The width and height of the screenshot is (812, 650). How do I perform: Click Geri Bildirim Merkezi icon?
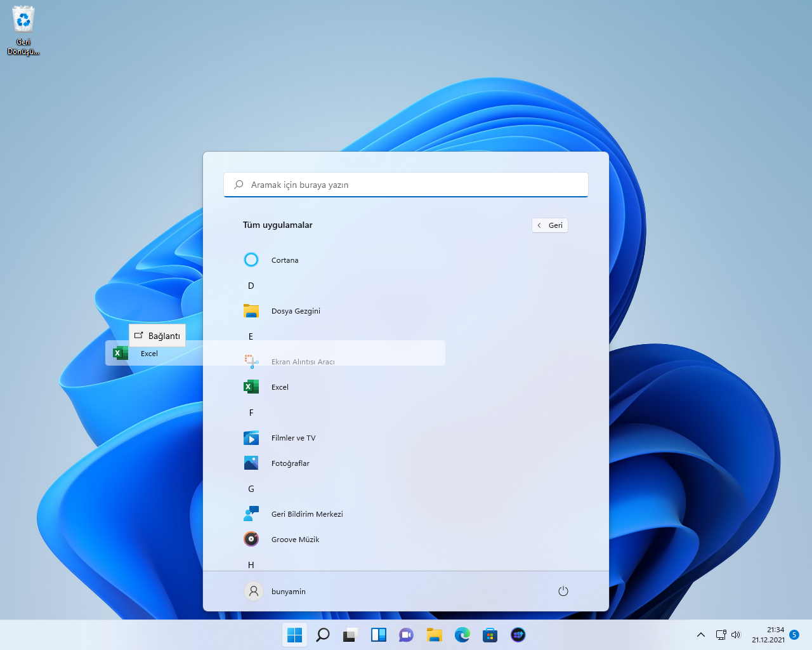pyautogui.click(x=251, y=514)
